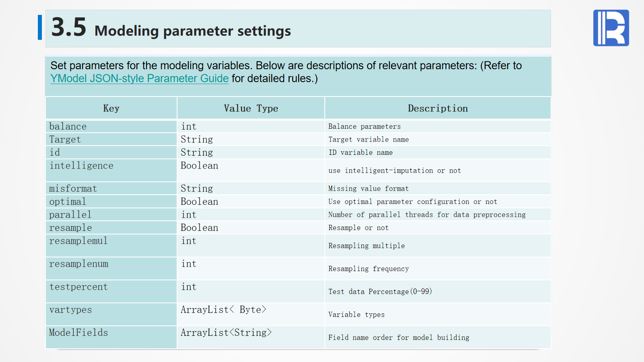644x362 pixels.
Task: Click the ModelFields key cell
Action: (78, 333)
